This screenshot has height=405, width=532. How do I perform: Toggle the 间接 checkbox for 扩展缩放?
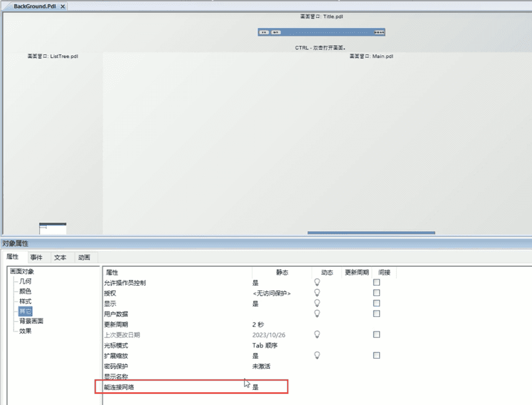point(377,355)
